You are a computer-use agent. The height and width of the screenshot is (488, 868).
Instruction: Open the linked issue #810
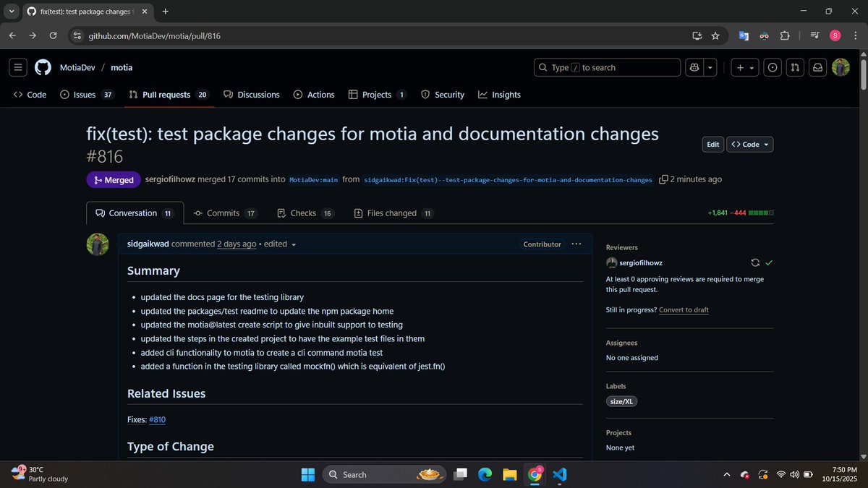pos(158,419)
